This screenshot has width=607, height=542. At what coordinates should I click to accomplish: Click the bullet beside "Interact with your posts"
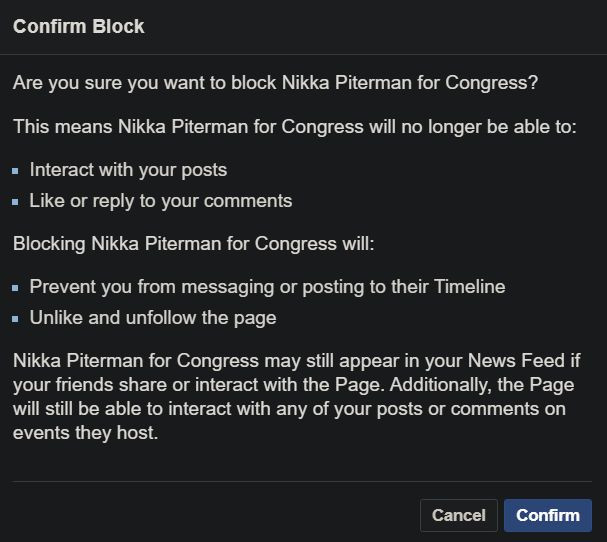(16, 171)
